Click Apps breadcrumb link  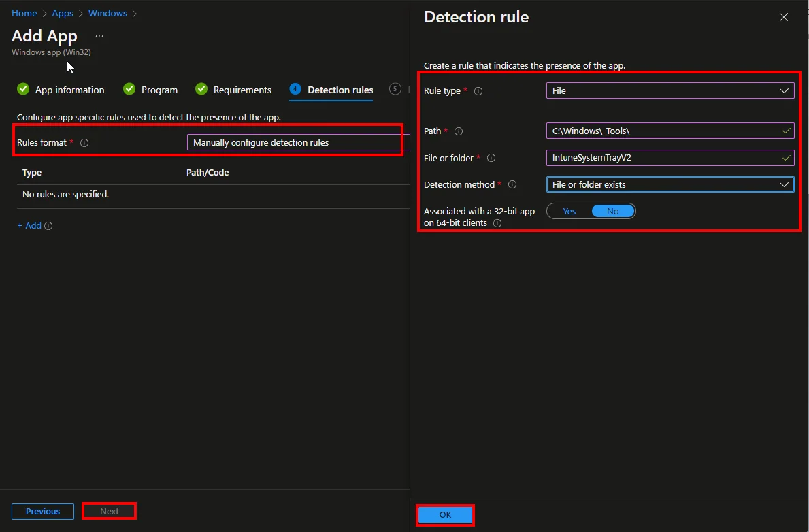pyautogui.click(x=63, y=13)
